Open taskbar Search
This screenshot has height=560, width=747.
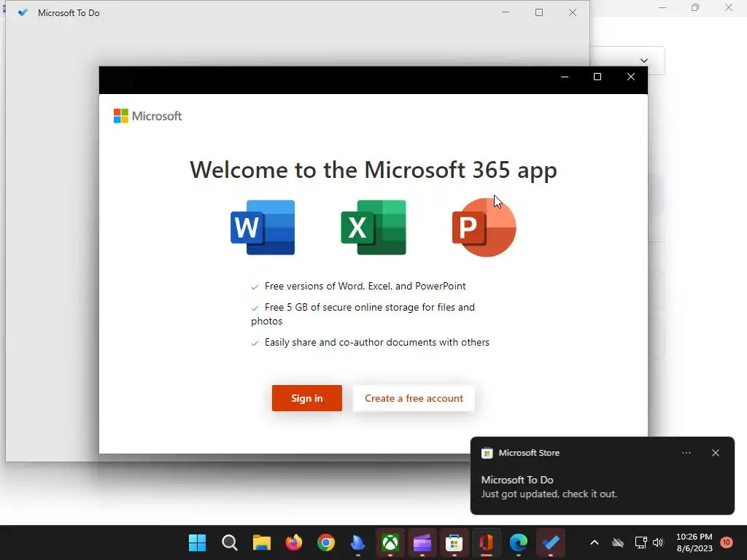tap(230, 542)
